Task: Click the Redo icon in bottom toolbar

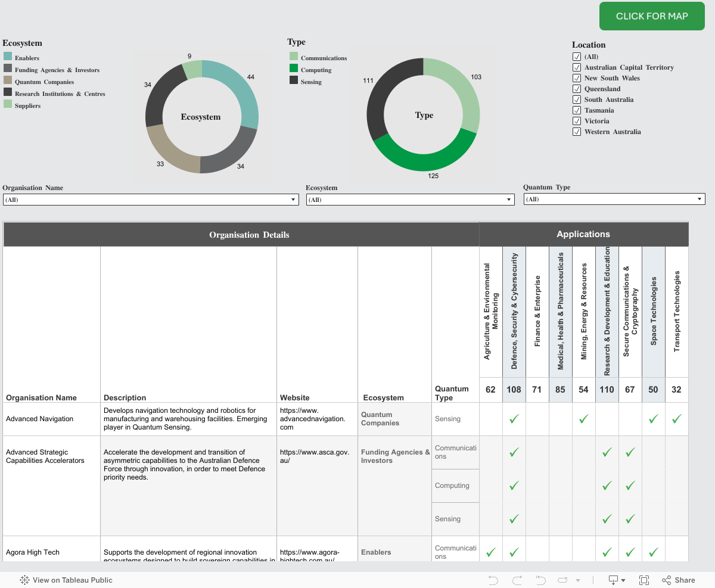Action: coord(517,580)
